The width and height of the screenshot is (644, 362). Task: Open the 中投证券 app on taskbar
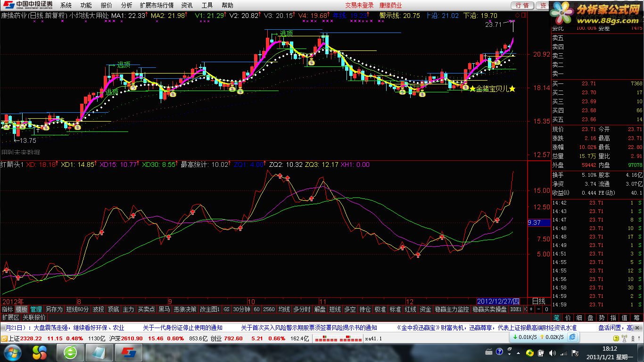point(129,353)
